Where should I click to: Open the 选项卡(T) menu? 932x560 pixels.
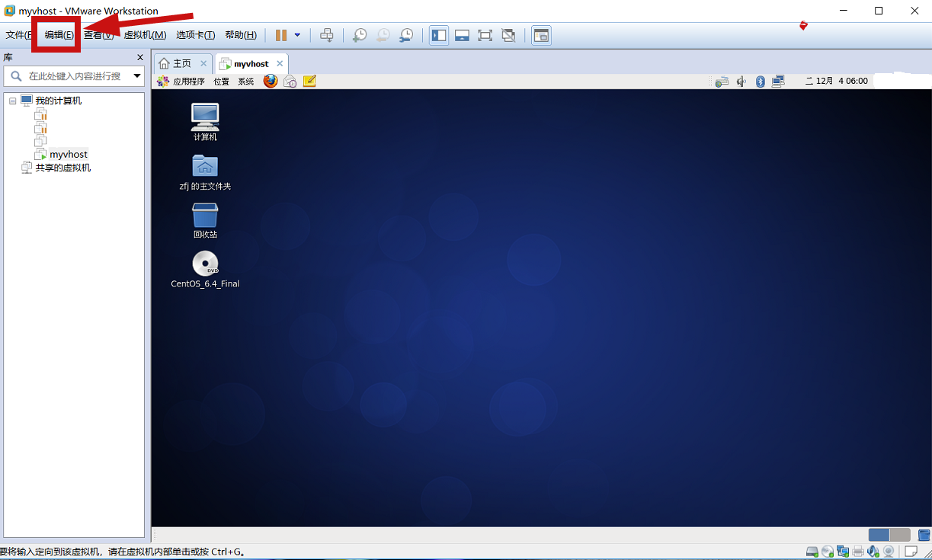pyautogui.click(x=195, y=35)
